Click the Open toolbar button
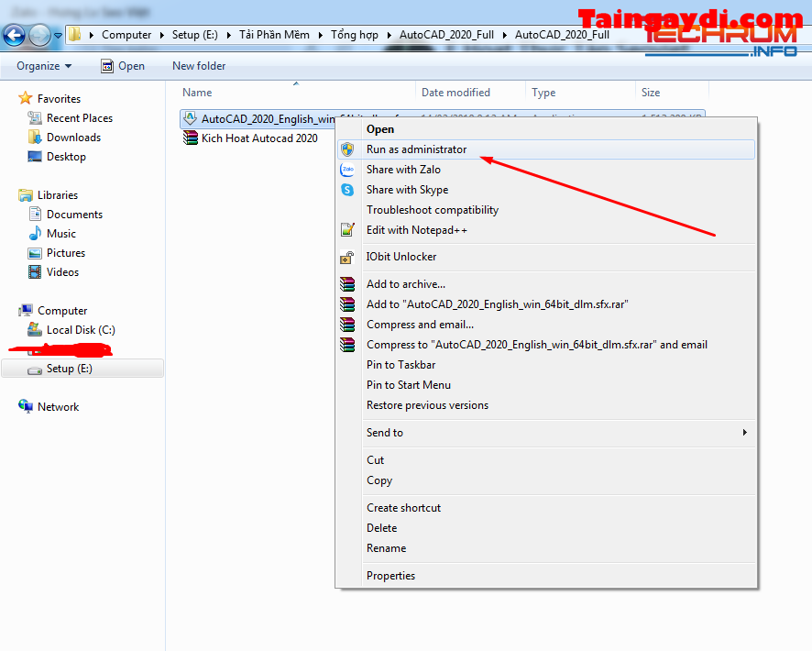The height and width of the screenshot is (651, 812). click(123, 66)
